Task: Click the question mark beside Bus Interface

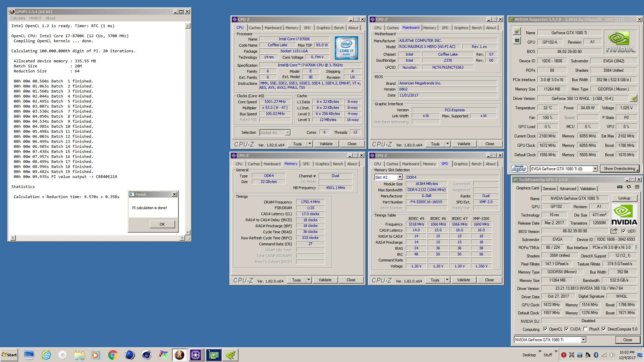Action: click(636, 247)
